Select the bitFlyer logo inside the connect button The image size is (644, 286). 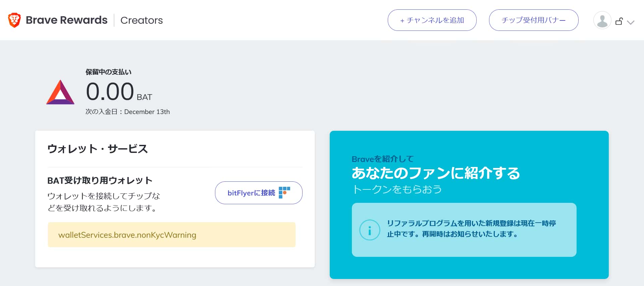point(284,193)
